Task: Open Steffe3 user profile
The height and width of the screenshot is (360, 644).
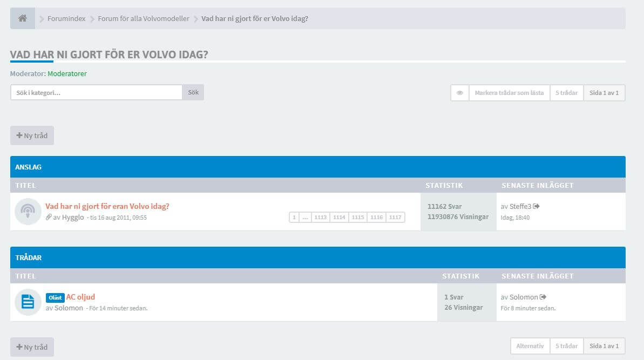Action: coord(520,206)
